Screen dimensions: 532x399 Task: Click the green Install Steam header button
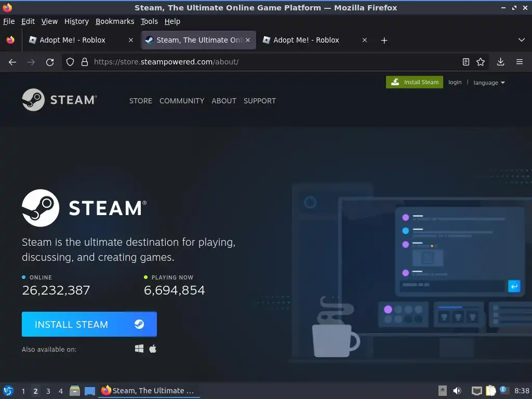tap(414, 82)
